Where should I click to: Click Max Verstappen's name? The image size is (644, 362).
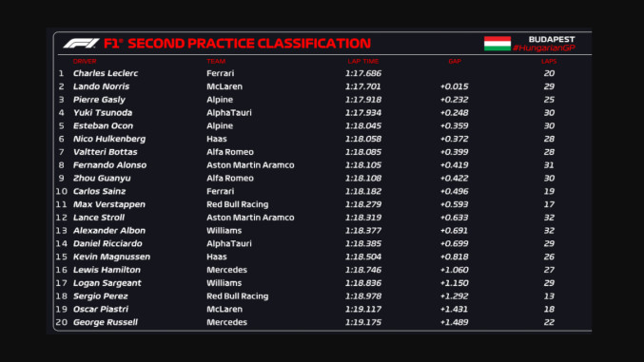click(x=109, y=204)
